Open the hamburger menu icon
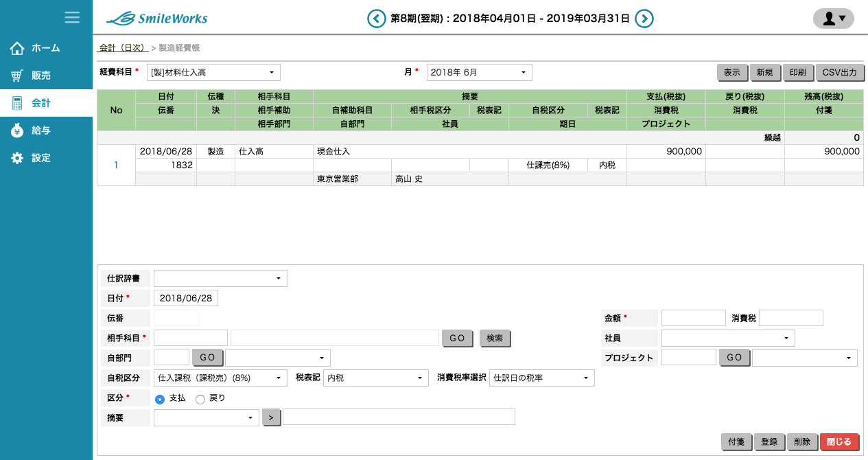Image resolution: width=868 pixels, height=460 pixels. click(72, 17)
